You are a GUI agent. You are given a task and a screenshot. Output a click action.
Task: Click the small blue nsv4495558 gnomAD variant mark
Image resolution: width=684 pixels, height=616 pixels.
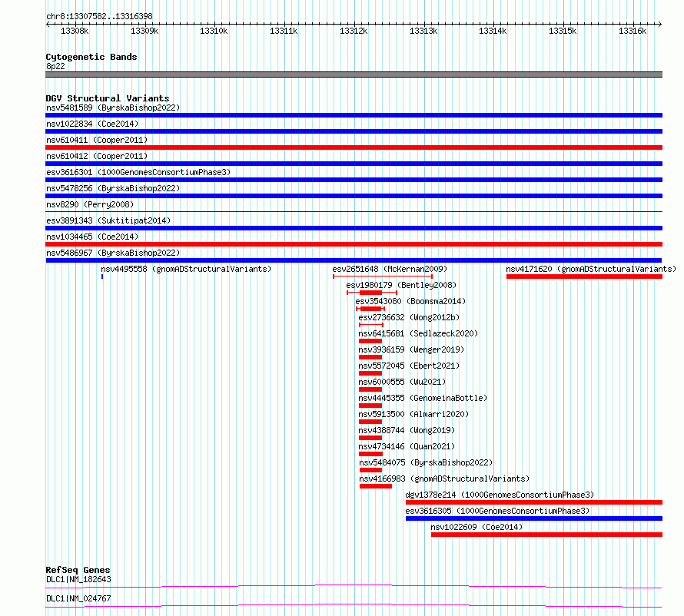102,277
